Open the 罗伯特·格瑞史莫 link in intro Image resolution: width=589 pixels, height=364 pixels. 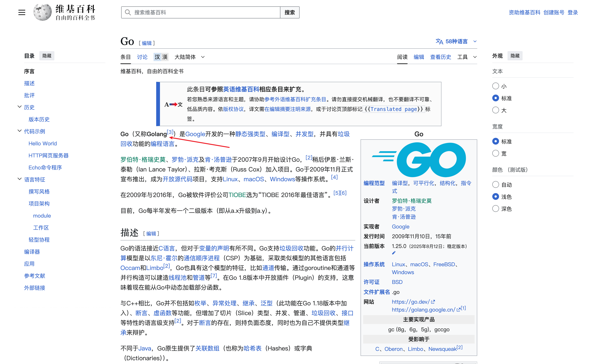(x=143, y=160)
